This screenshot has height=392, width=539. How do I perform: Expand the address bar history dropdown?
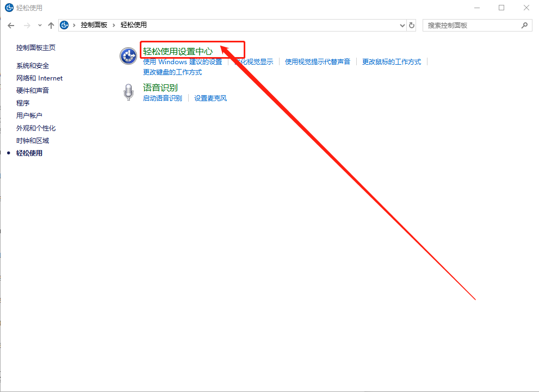point(402,25)
